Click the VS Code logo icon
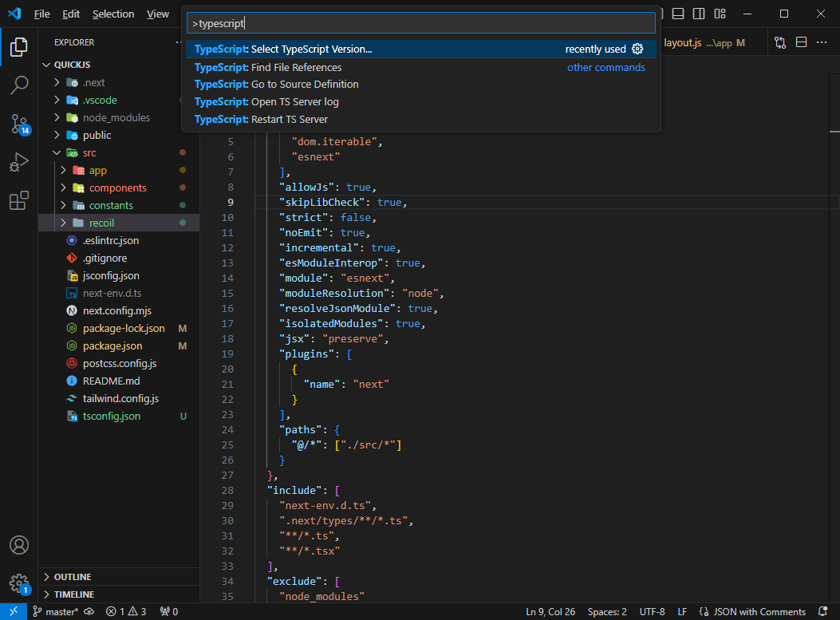Image resolution: width=840 pixels, height=620 pixels. pos(14,14)
